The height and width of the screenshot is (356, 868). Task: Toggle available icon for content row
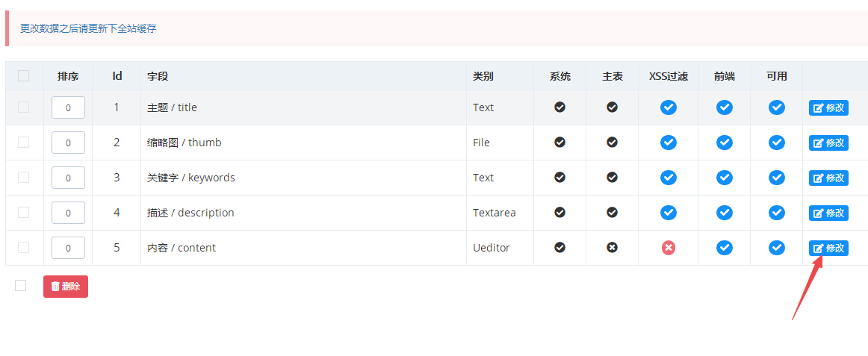tap(777, 248)
